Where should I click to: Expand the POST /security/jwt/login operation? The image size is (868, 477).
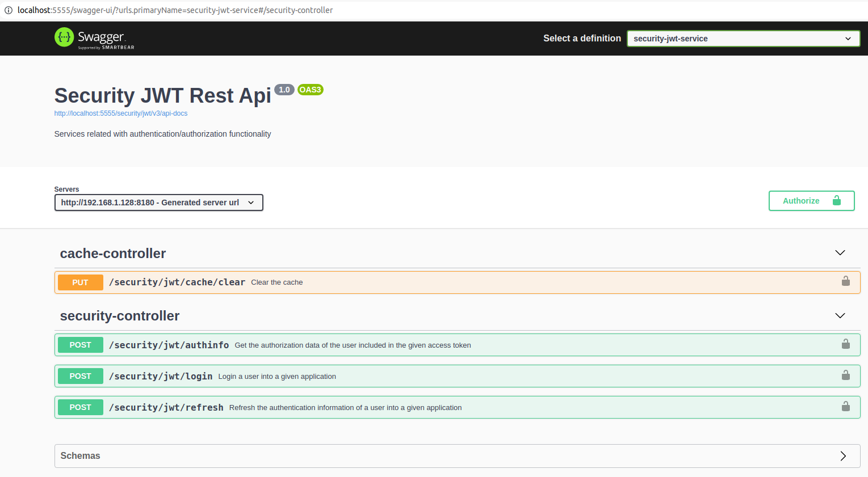[161, 377]
